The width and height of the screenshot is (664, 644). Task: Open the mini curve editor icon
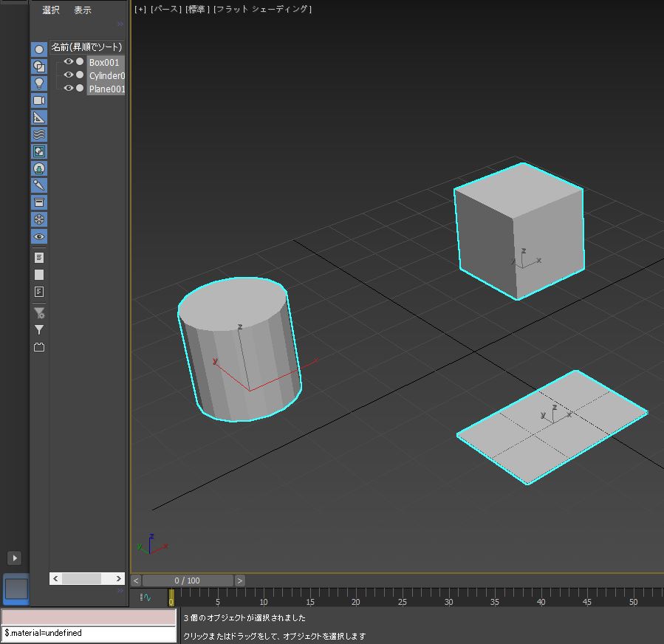(146, 597)
